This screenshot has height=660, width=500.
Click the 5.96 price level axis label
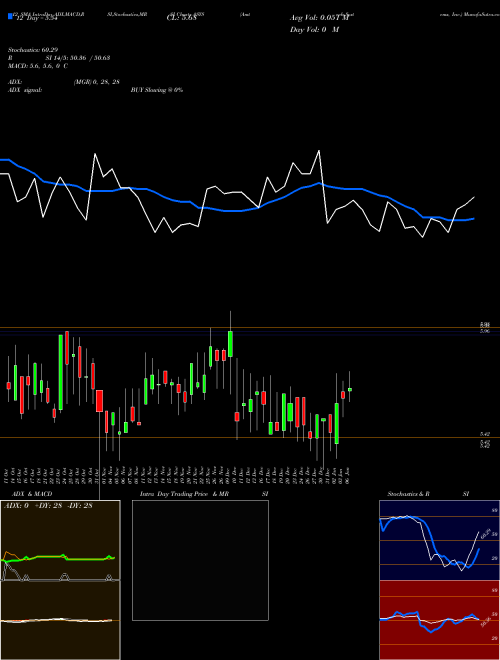pyautogui.click(x=485, y=332)
